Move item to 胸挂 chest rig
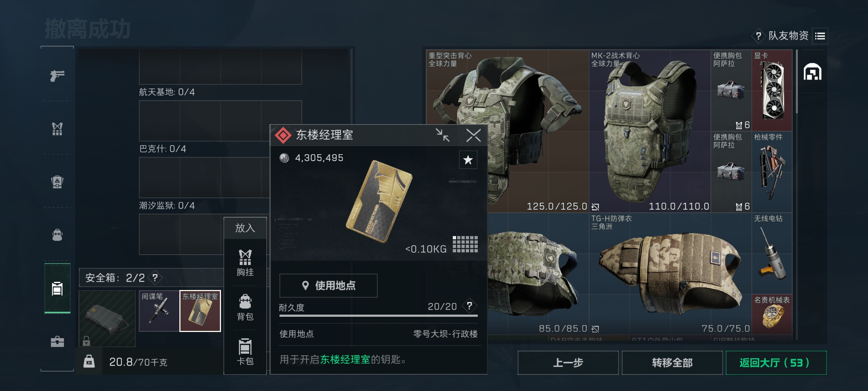 pyautogui.click(x=245, y=263)
